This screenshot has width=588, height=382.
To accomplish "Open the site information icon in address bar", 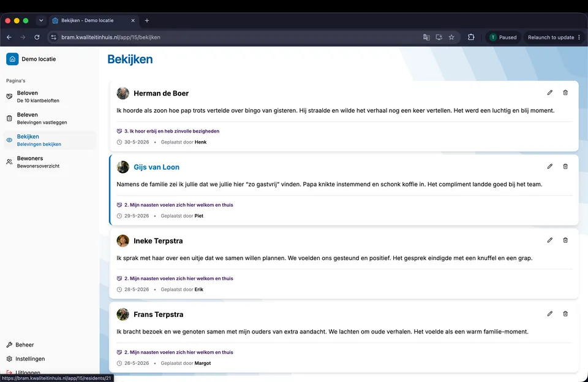I will click(x=54, y=37).
